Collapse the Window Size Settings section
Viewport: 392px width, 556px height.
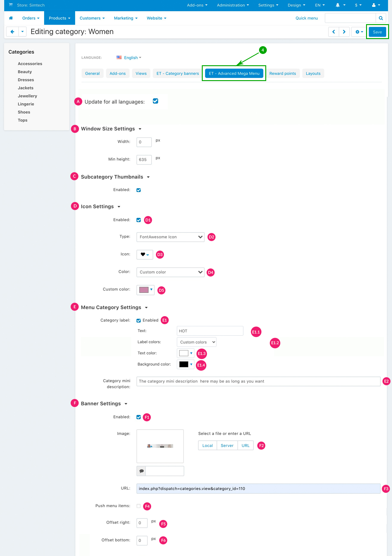tap(140, 129)
